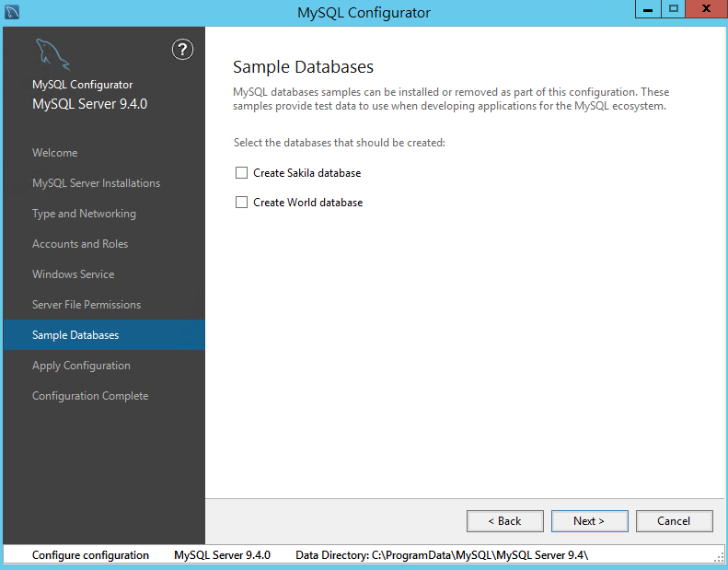Viewport: 728px width, 570px height.
Task: Click the 'Sample Databases' page heading
Action: point(303,67)
